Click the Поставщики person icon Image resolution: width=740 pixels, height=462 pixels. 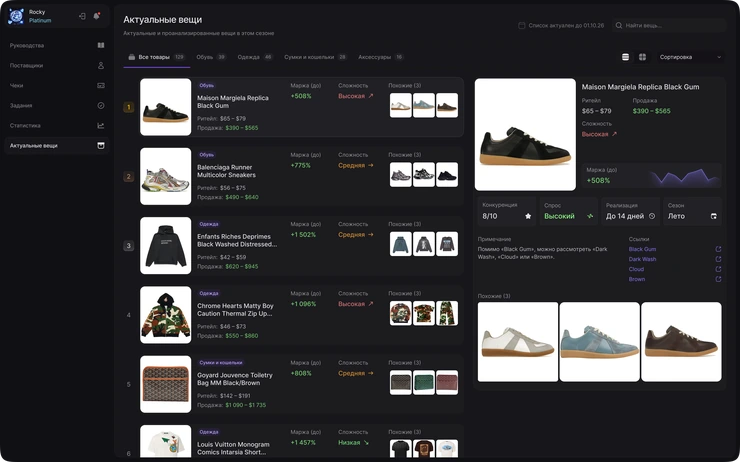(x=101, y=66)
